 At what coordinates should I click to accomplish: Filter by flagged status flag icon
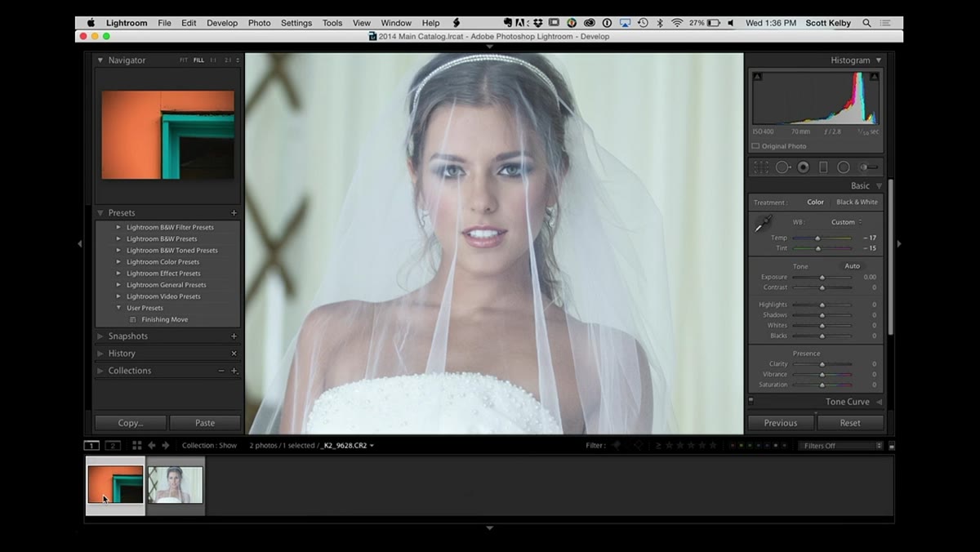(617, 445)
